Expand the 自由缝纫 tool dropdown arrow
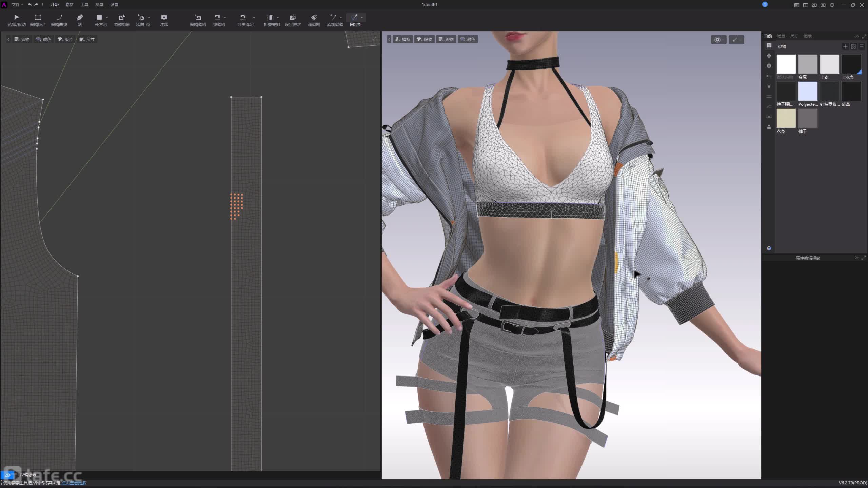Viewport: 868px width, 488px height. [254, 17]
